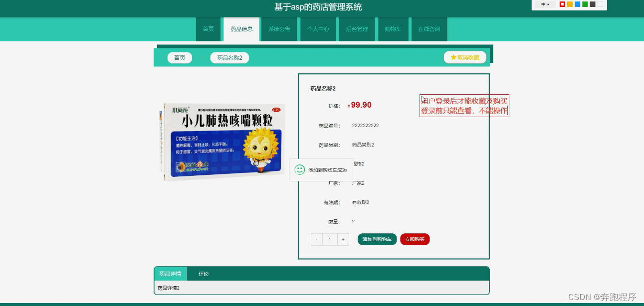The width and height of the screenshot is (644, 306).
Task: Click 添加到购物车 button
Action: pyautogui.click(x=377, y=239)
